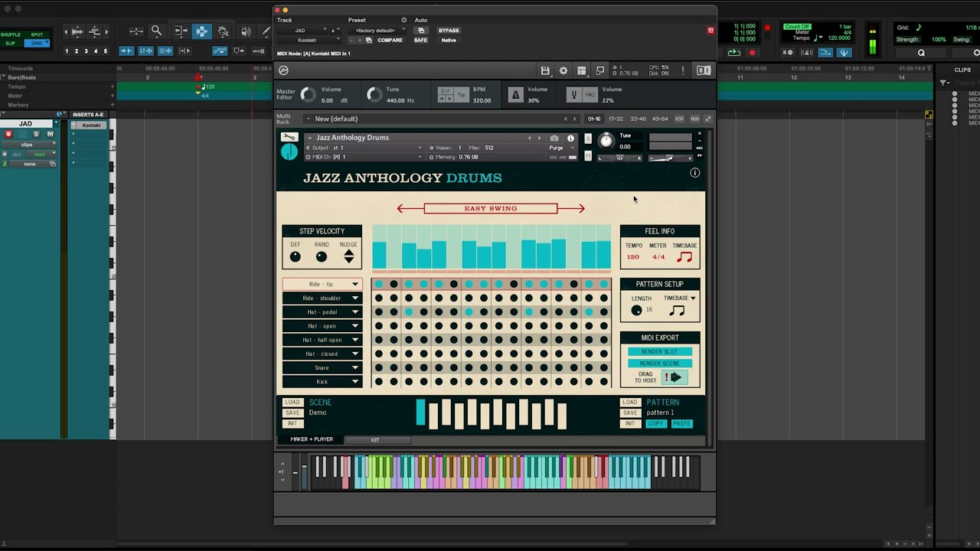Switch to KIT tab

(375, 439)
